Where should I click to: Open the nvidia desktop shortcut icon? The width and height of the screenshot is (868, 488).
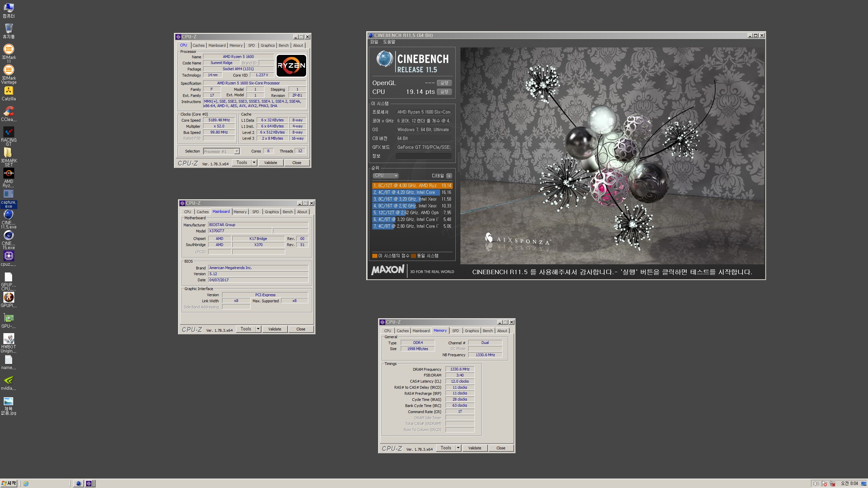[8, 383]
